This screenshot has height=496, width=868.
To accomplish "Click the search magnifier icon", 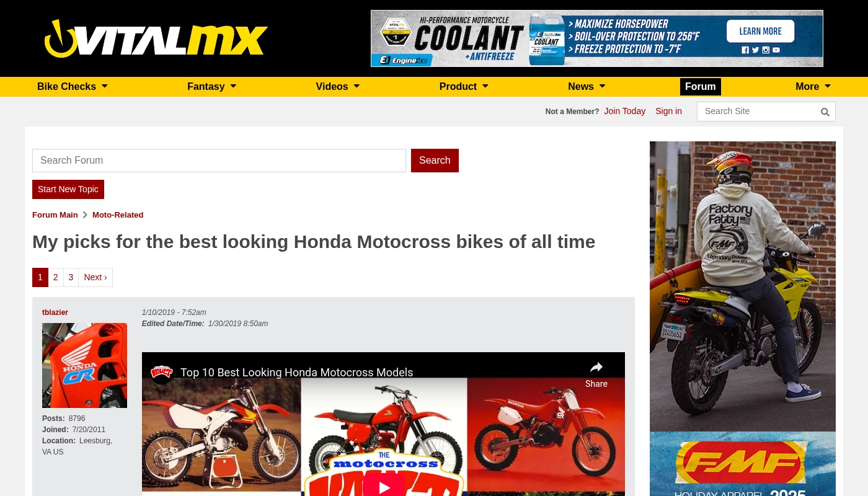I will click(825, 112).
